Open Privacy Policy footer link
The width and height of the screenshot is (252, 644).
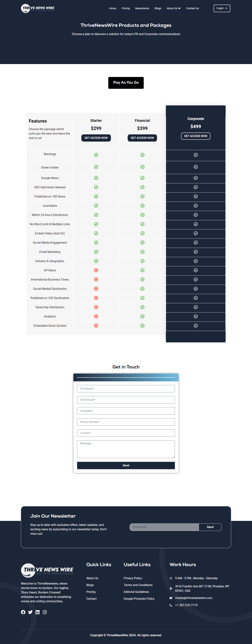(133, 578)
